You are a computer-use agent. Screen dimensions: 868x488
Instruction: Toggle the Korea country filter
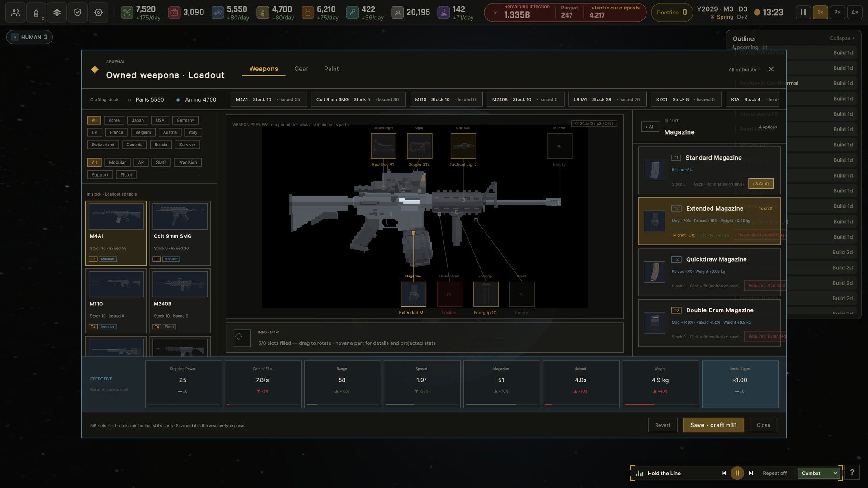tap(114, 120)
